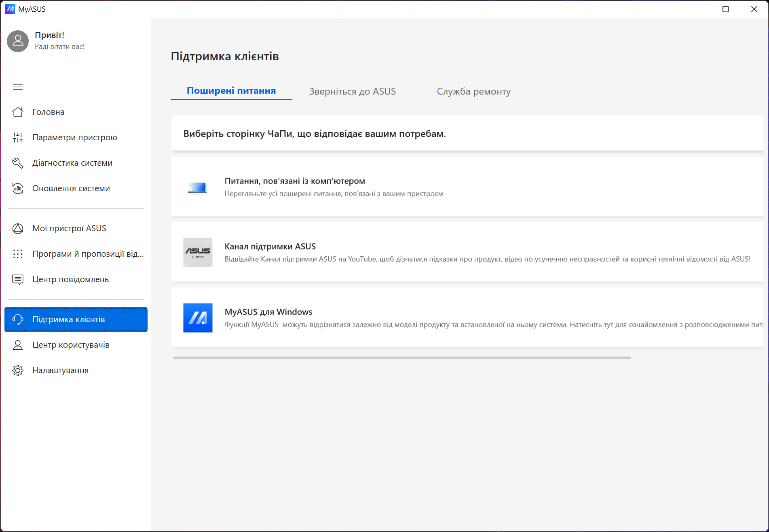Click the Налаштування gear icon
Screen dimensions: 769x532
tap(18, 370)
